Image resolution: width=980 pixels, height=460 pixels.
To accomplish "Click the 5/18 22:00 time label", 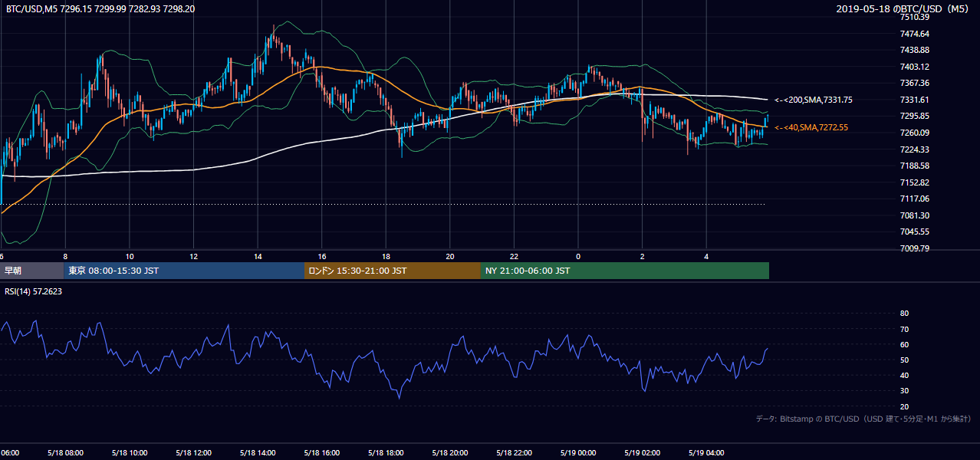I will tap(514, 453).
